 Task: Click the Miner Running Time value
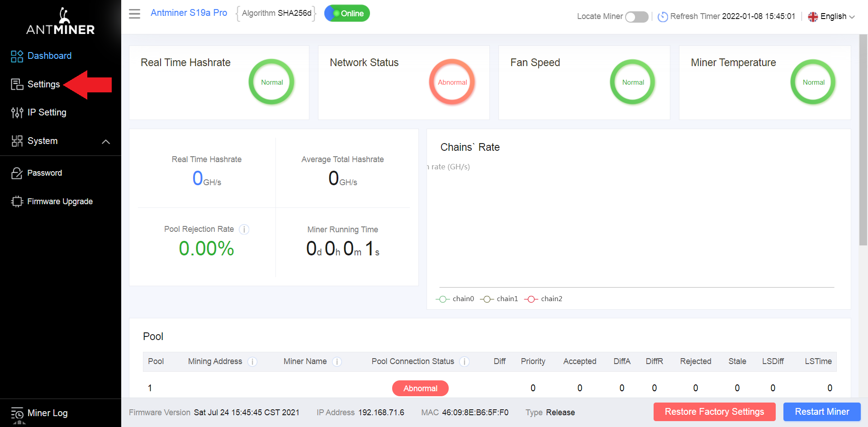coord(342,249)
